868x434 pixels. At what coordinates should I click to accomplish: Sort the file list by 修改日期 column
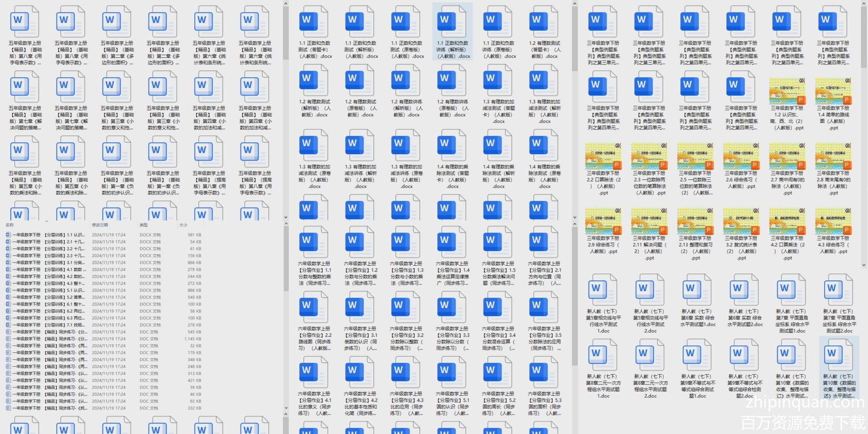[x=100, y=225]
